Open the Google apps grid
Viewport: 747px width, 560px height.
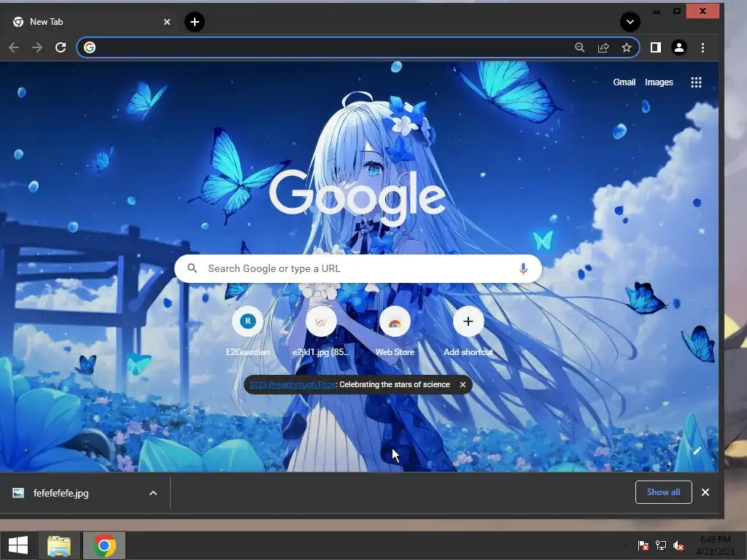(696, 82)
